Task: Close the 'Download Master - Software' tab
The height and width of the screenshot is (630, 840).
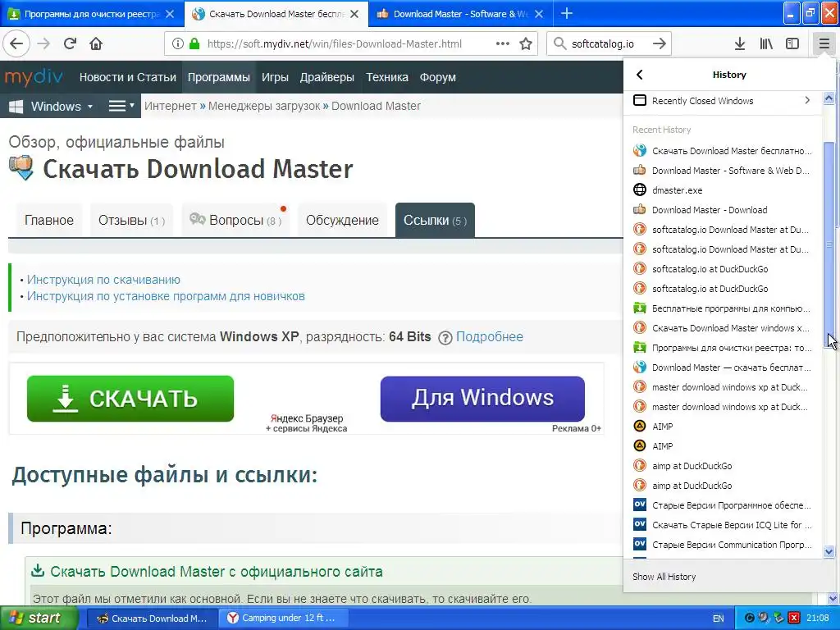Action: click(540, 14)
